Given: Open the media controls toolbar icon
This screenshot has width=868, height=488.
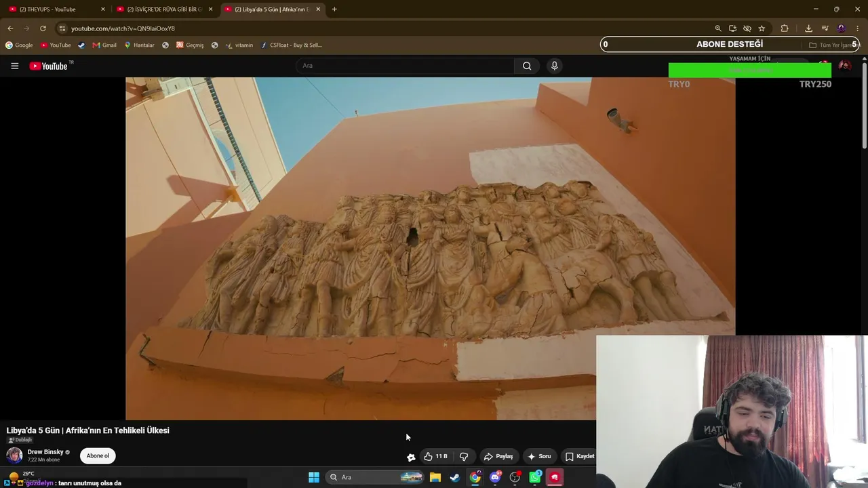Looking at the screenshot, I should 825,28.
